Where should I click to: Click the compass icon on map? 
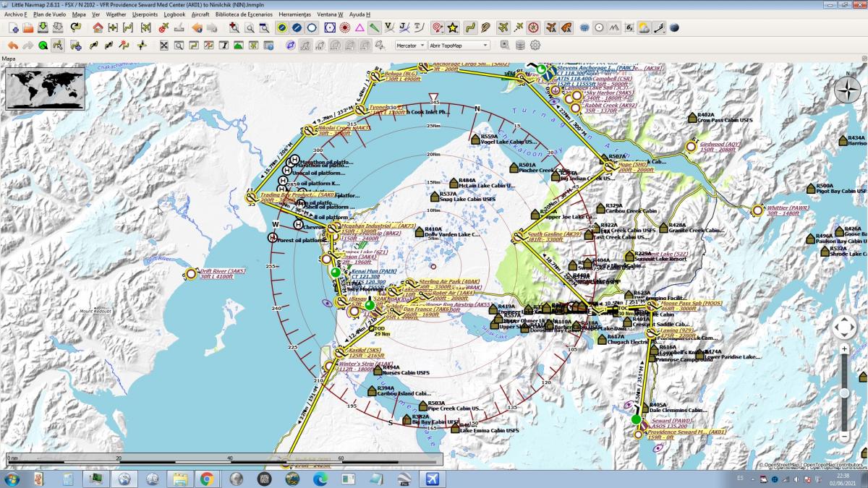pyautogui.click(x=847, y=90)
